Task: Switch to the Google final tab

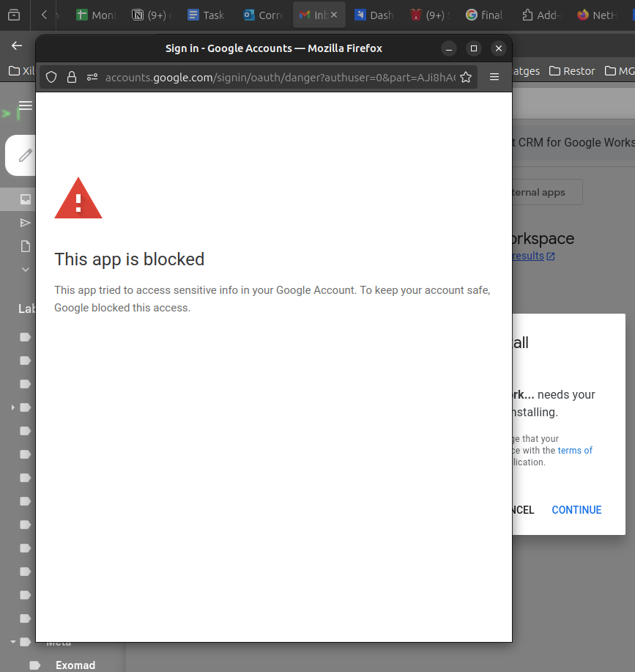Action: click(x=485, y=15)
